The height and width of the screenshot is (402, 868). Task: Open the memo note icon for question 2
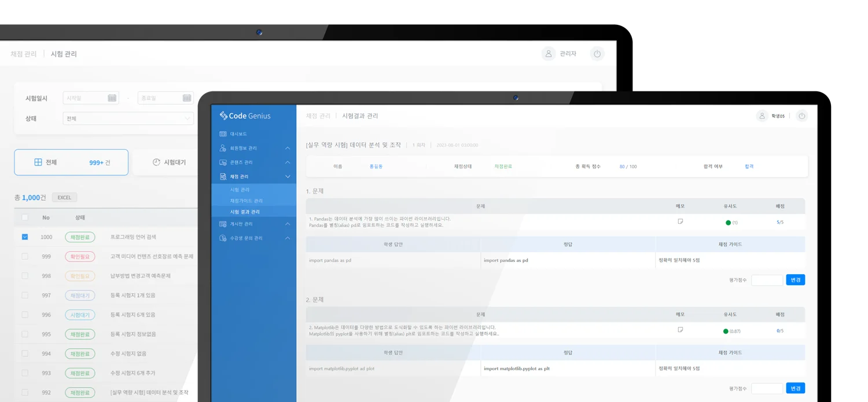coord(680,330)
